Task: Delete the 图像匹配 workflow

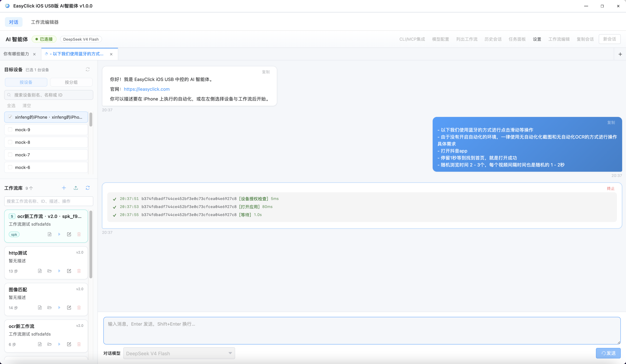Action: pyautogui.click(x=79, y=307)
